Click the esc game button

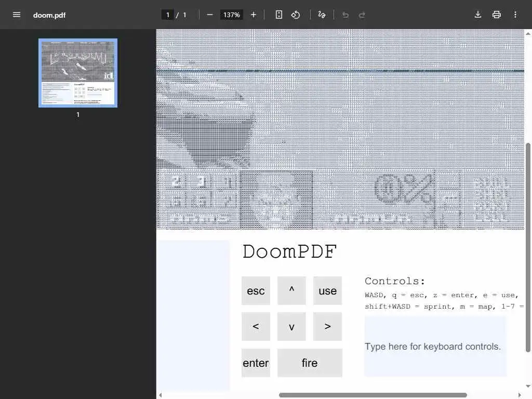(x=256, y=291)
